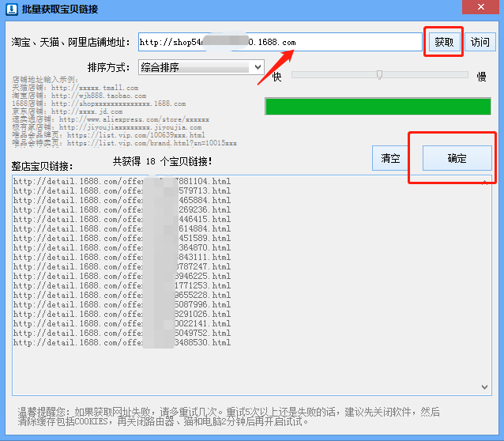Click the 淘宝、天猫、阿里店铺地址 label
This screenshot has height=441, width=504.
coord(71,42)
